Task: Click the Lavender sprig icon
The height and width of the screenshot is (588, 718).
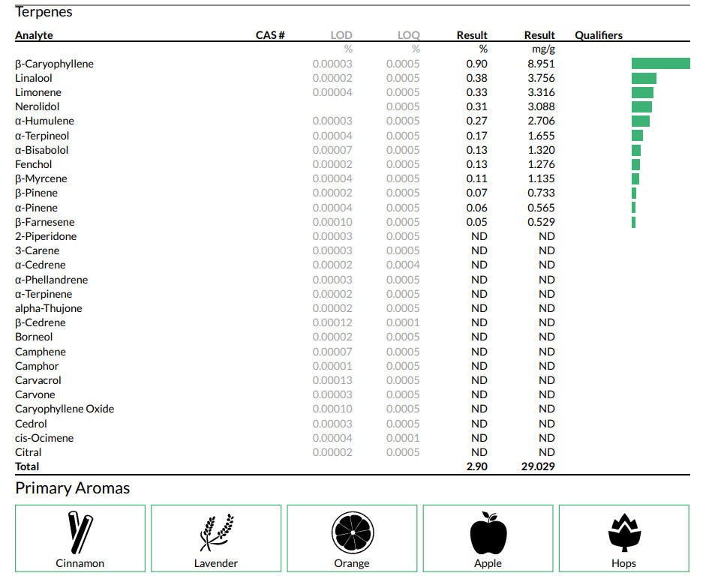Action: (x=216, y=532)
